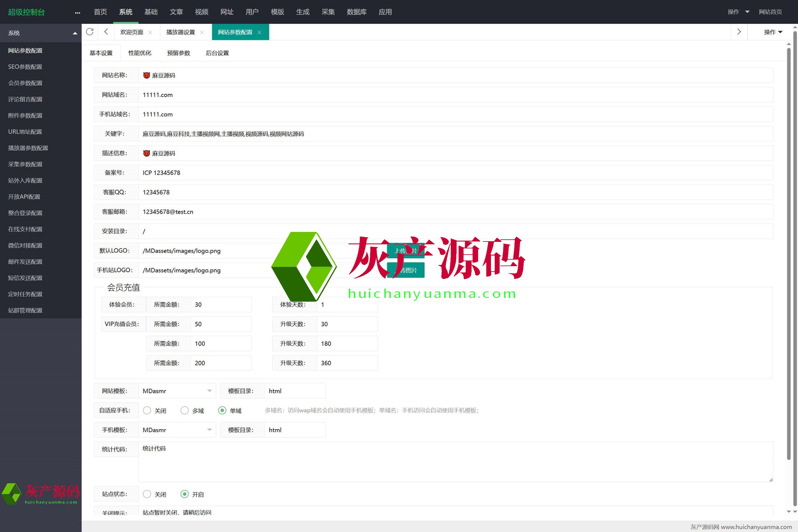Click the left arrow tab scroll icon
The image size is (798, 532).
tap(106, 32)
